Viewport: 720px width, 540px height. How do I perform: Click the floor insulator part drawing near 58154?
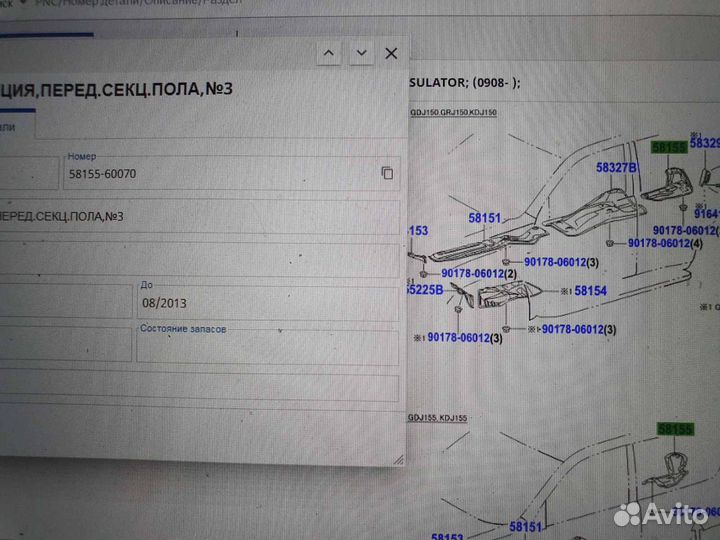click(x=510, y=295)
